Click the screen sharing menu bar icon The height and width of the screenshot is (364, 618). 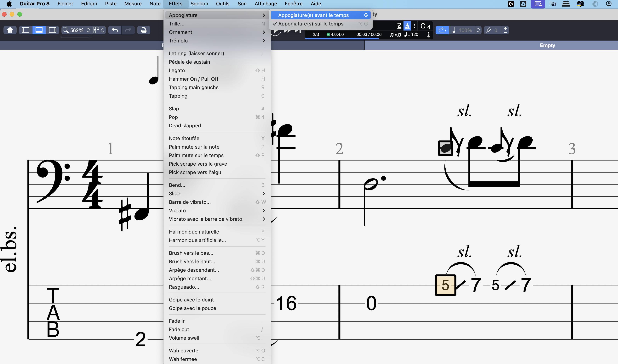point(538,4)
